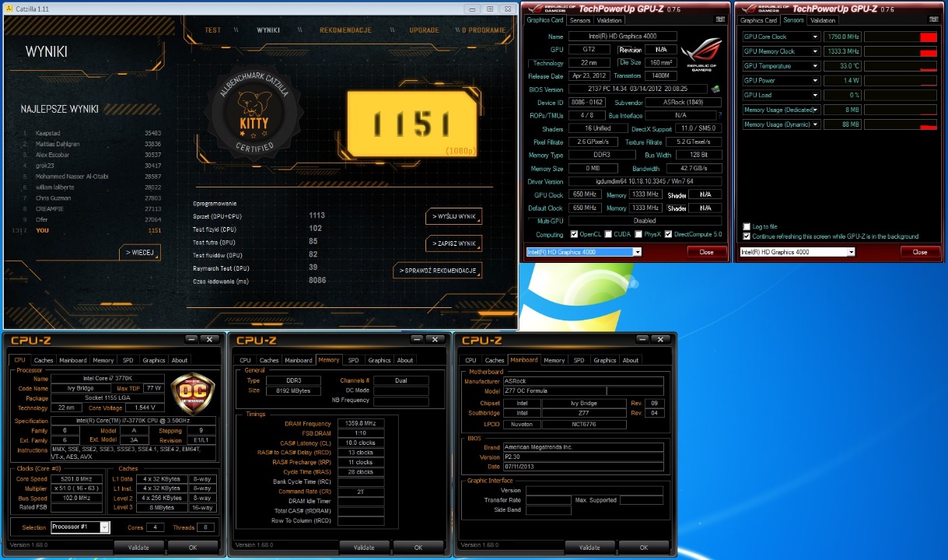This screenshot has height=560, width=948.
Task: Click OK in the CPU-Z processor window
Action: point(193,547)
